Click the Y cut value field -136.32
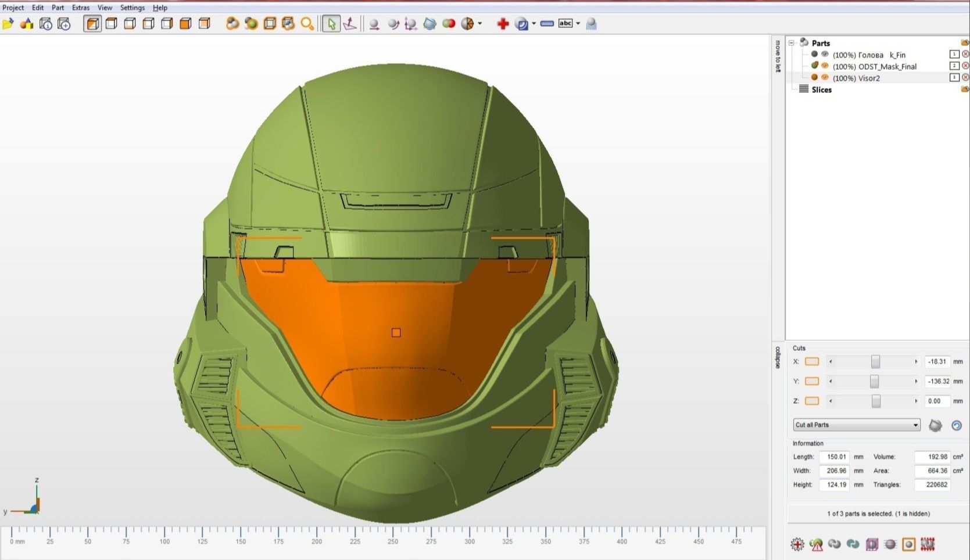This screenshot has width=970, height=560. tap(937, 381)
